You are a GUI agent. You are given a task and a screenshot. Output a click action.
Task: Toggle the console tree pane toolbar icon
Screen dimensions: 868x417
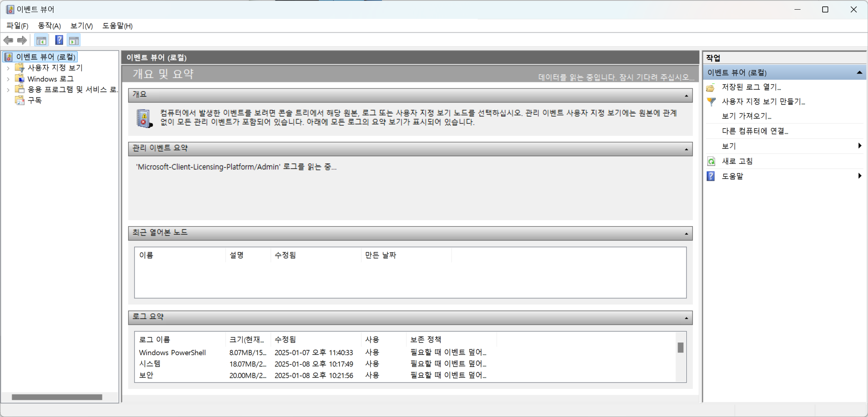(41, 40)
